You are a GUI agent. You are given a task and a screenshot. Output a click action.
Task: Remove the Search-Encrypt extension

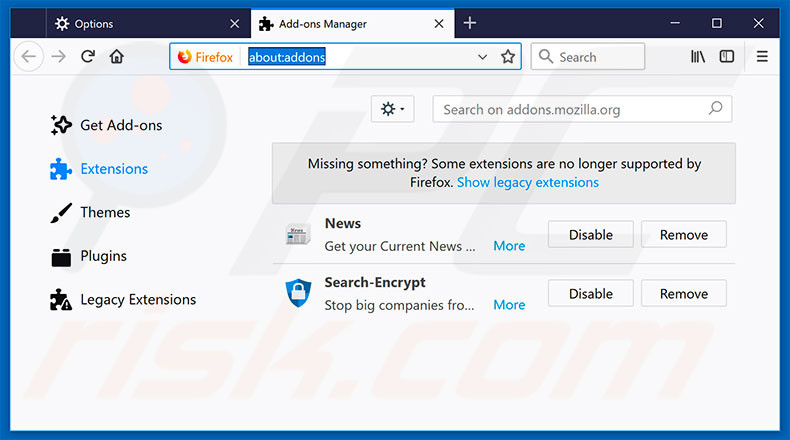click(x=684, y=293)
